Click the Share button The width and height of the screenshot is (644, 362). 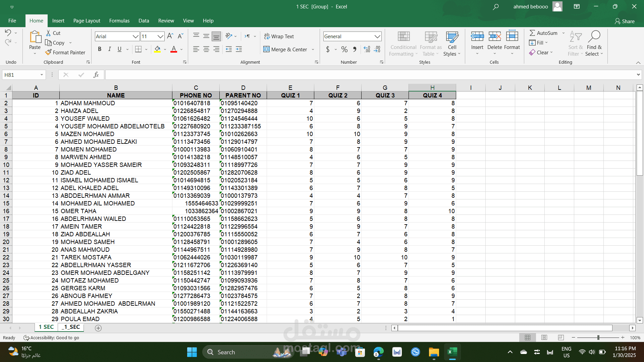point(625,21)
